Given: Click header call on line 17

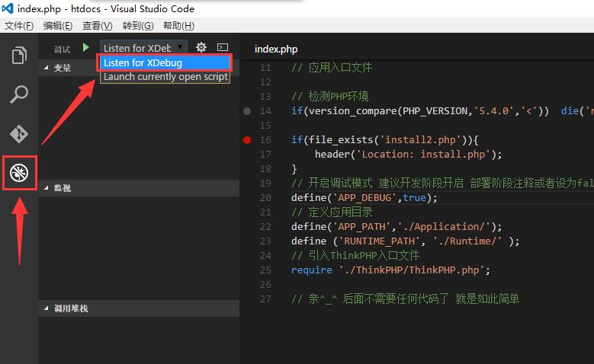Looking at the screenshot, I should 332,155.
